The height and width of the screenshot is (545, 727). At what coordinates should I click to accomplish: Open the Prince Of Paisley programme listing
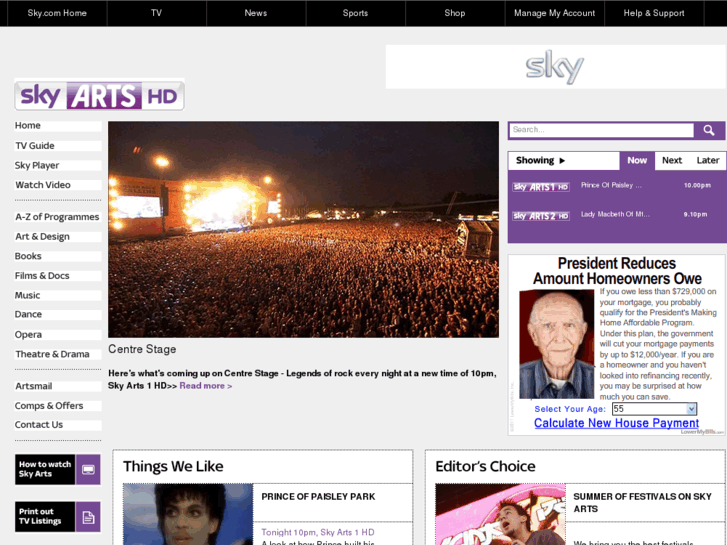pyautogui.click(x=611, y=186)
